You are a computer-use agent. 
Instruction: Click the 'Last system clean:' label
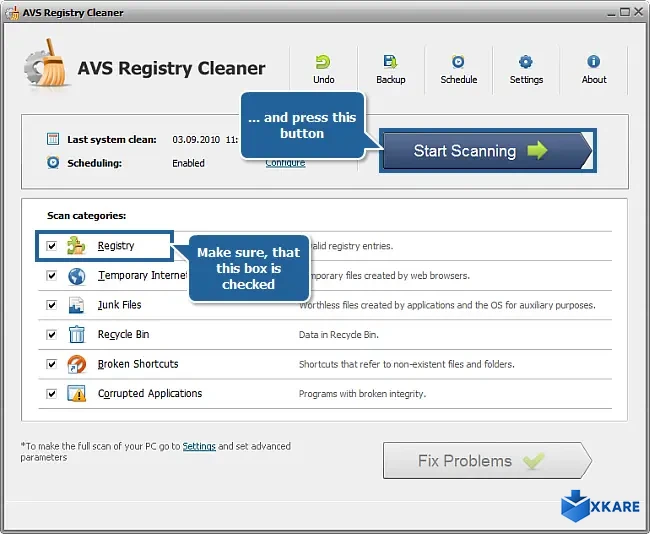tap(112, 140)
